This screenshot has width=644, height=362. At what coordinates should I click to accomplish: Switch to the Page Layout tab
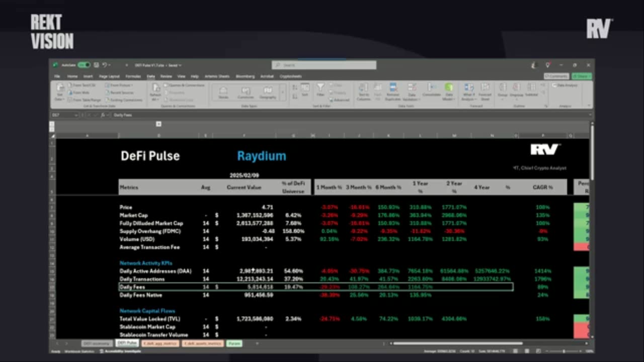109,76
